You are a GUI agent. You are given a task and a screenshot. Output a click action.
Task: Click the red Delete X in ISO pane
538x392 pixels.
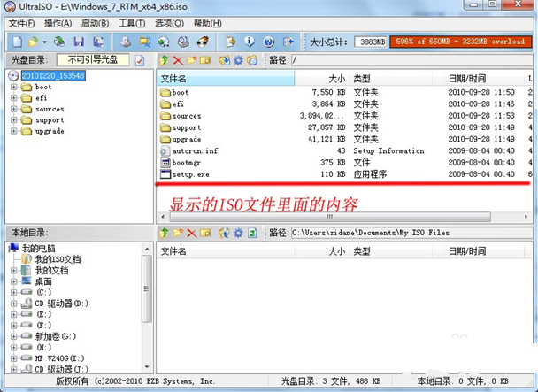coord(178,60)
